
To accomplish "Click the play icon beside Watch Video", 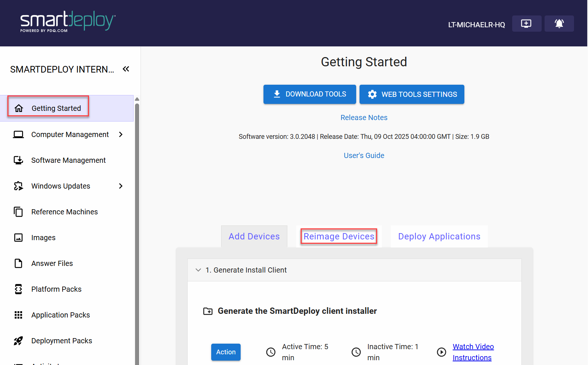I will pos(441,352).
